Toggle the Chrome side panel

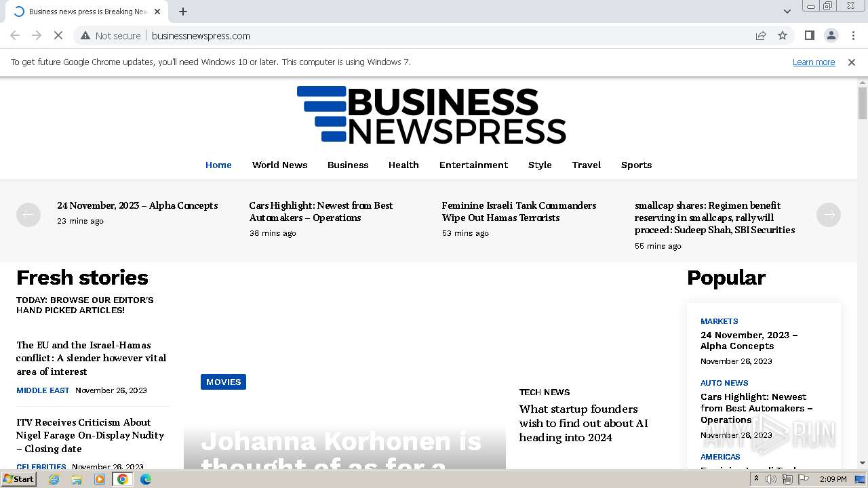809,35
